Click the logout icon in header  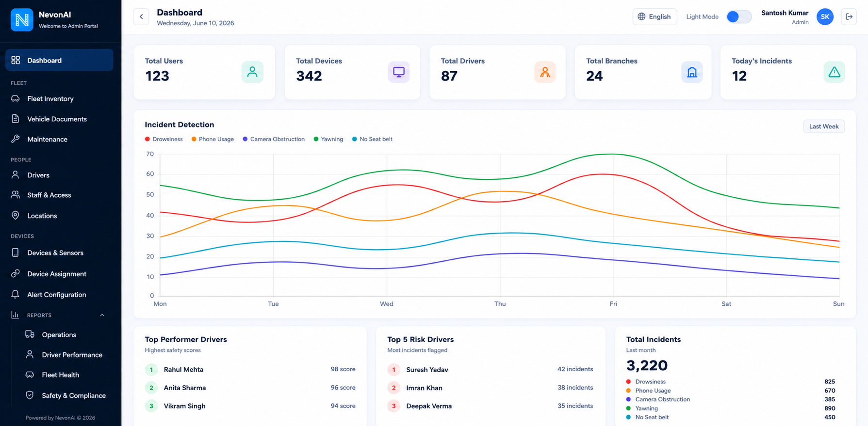click(849, 16)
